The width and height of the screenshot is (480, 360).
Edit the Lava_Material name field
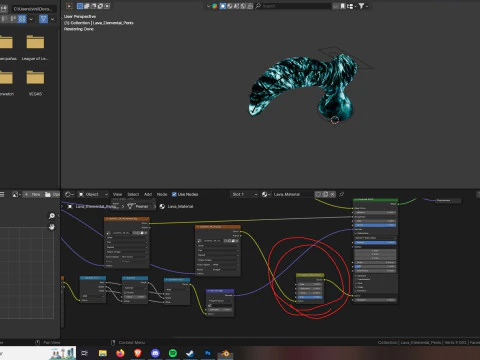292,194
